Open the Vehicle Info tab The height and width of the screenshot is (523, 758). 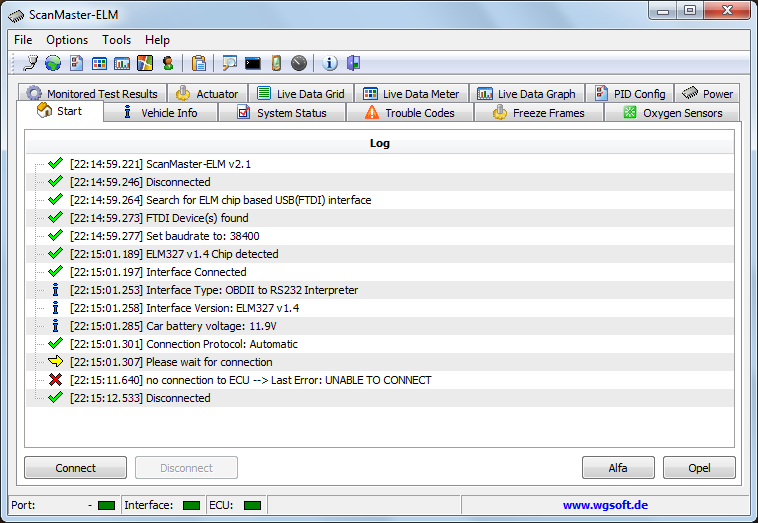(x=161, y=113)
